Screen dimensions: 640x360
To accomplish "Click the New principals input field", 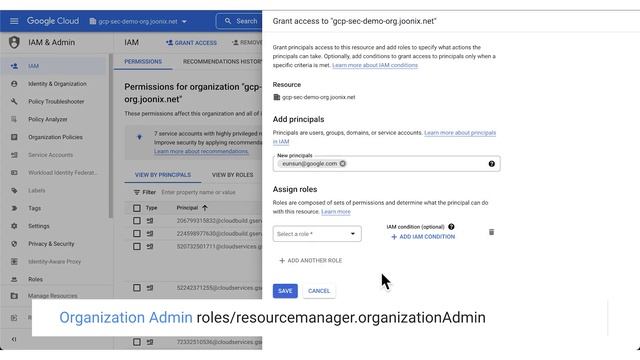I will (386, 164).
